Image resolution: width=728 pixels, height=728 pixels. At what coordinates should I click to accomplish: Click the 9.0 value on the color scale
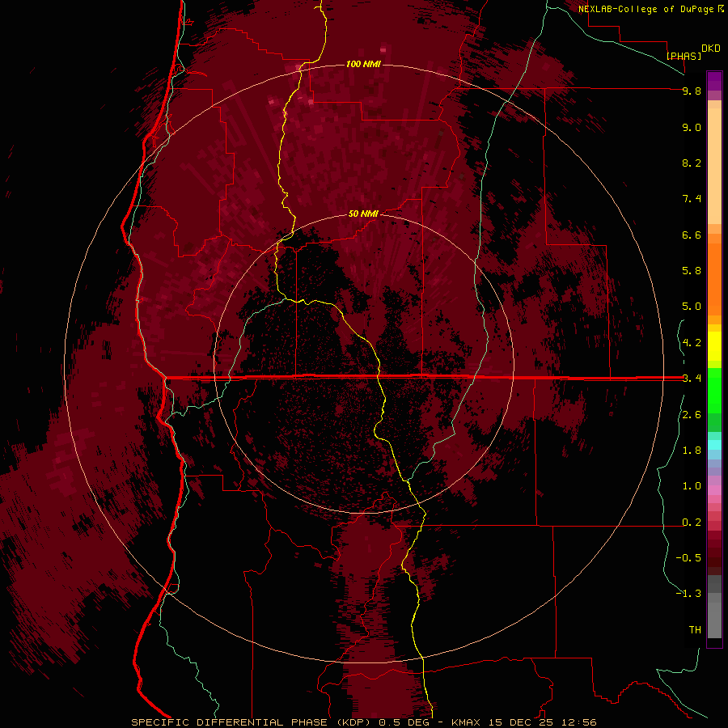click(x=692, y=128)
